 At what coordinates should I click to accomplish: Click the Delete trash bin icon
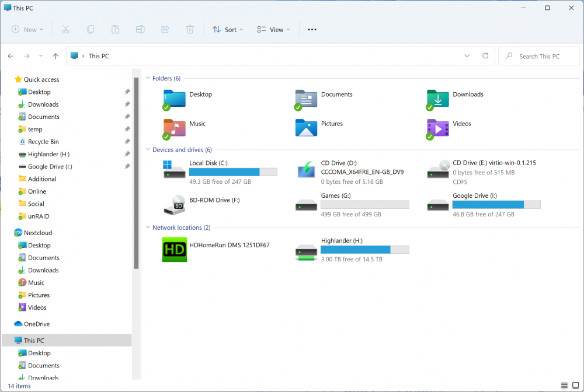tap(190, 29)
